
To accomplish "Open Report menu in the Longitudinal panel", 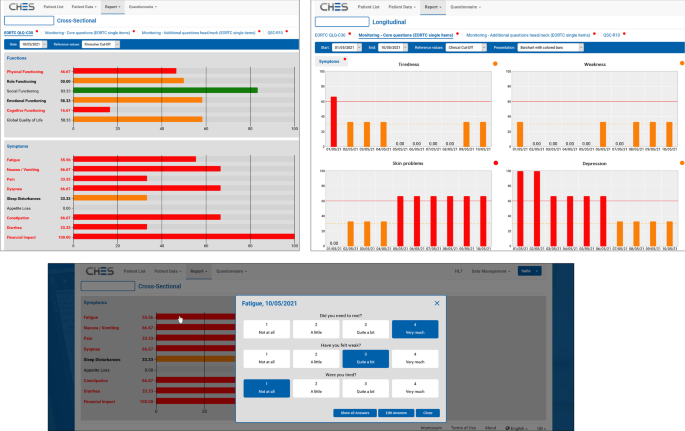I will coord(432,7).
